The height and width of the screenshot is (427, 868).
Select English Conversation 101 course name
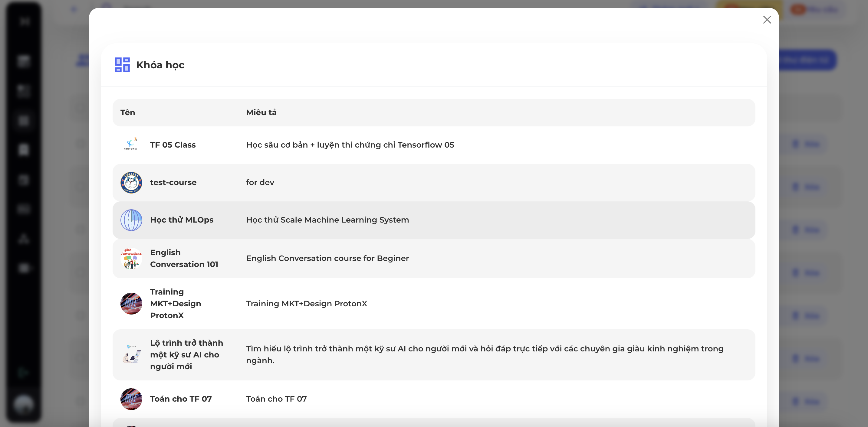click(184, 258)
